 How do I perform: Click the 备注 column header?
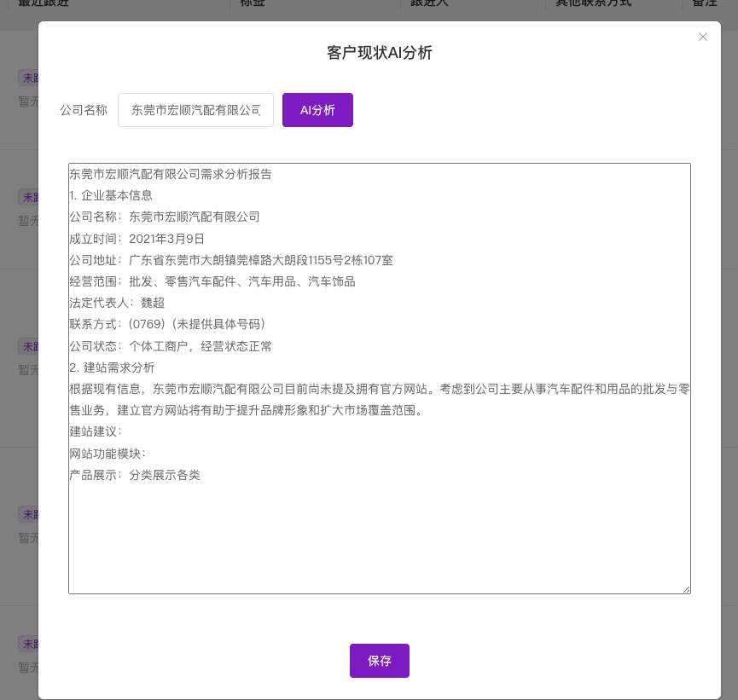tap(704, 3)
